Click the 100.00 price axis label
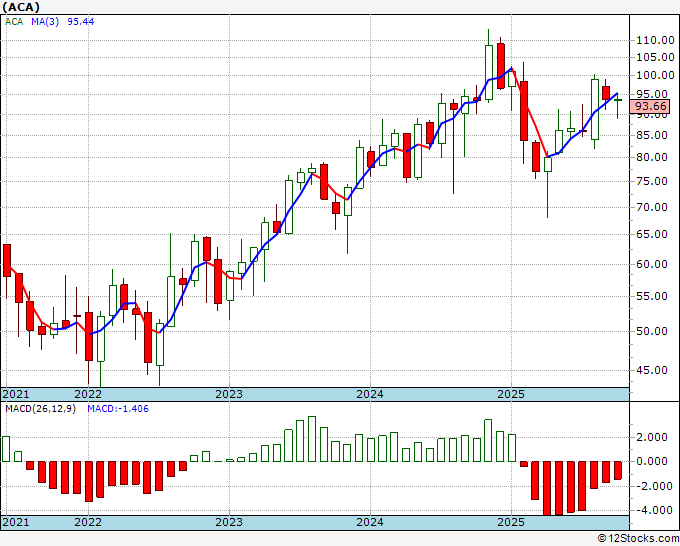Screen dimensions: 680x546 655,75
